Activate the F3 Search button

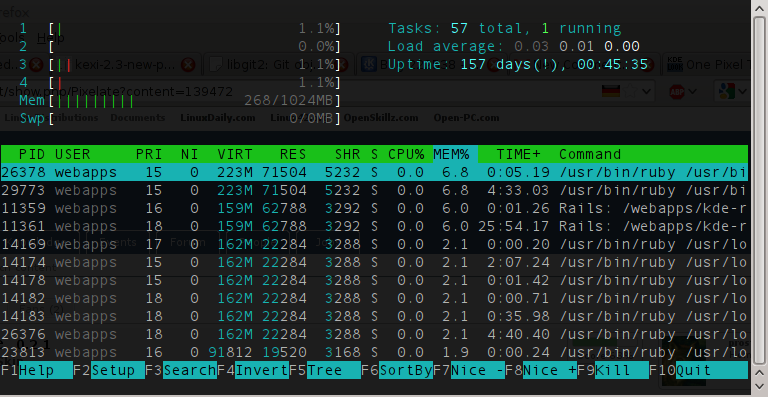click(x=181, y=370)
